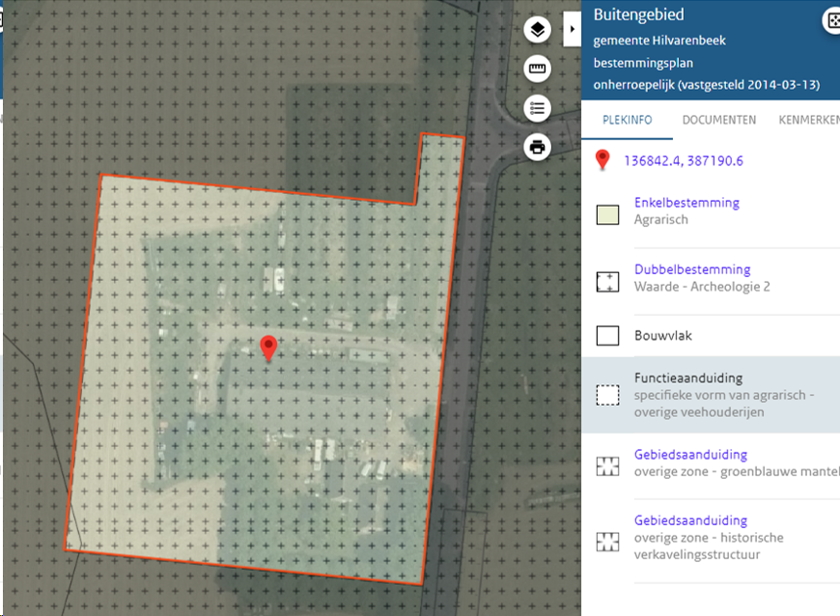Click the Agrarisch color swatch
This screenshot has height=616, width=840.
tap(607, 214)
